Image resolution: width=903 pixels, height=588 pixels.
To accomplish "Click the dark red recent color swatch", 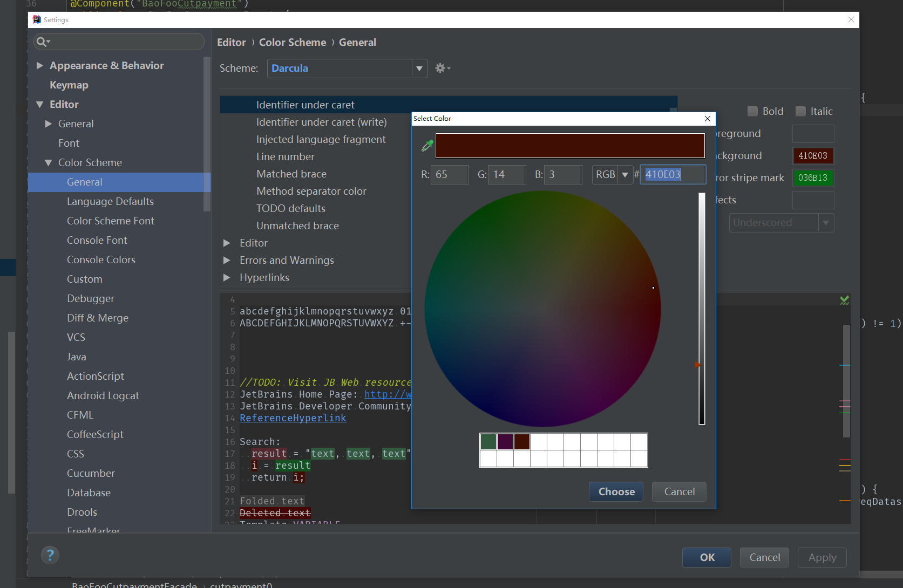I will tap(522, 442).
